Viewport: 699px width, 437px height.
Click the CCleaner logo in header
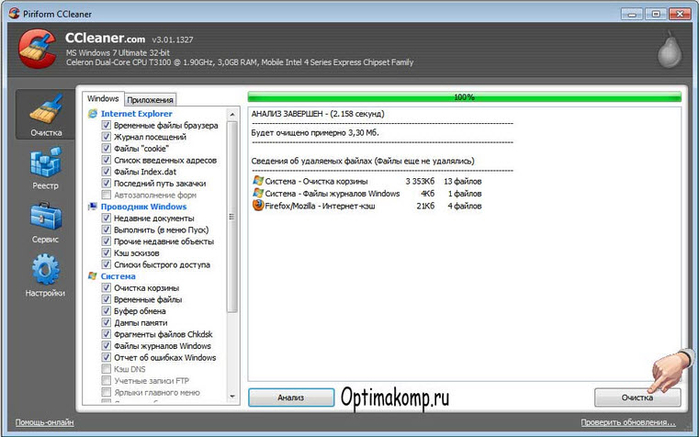click(37, 49)
